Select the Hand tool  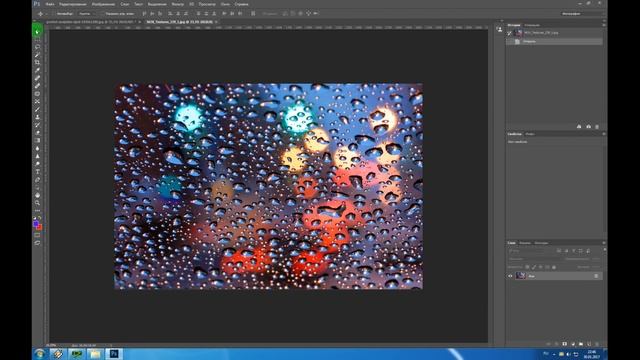pyautogui.click(x=37, y=195)
